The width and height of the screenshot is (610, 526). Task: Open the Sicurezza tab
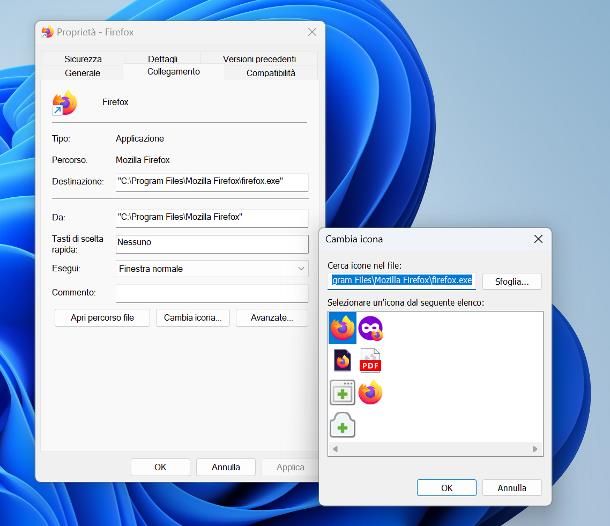[83, 59]
